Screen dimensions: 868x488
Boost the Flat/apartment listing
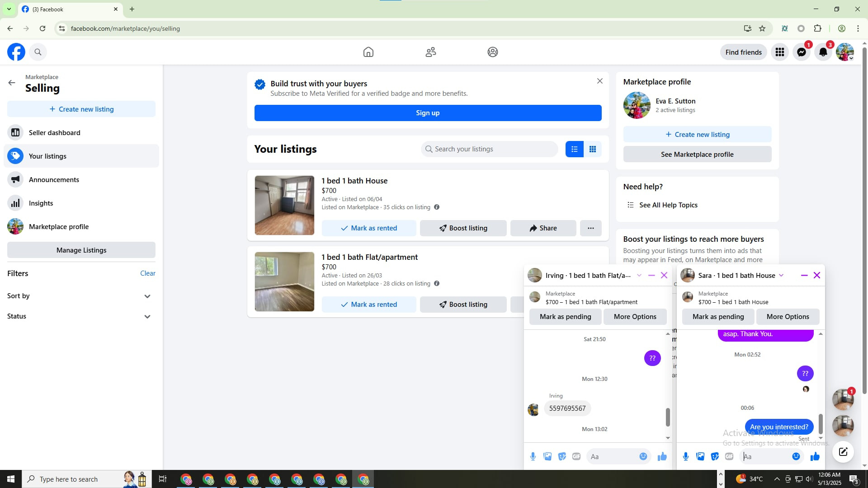[x=463, y=305]
